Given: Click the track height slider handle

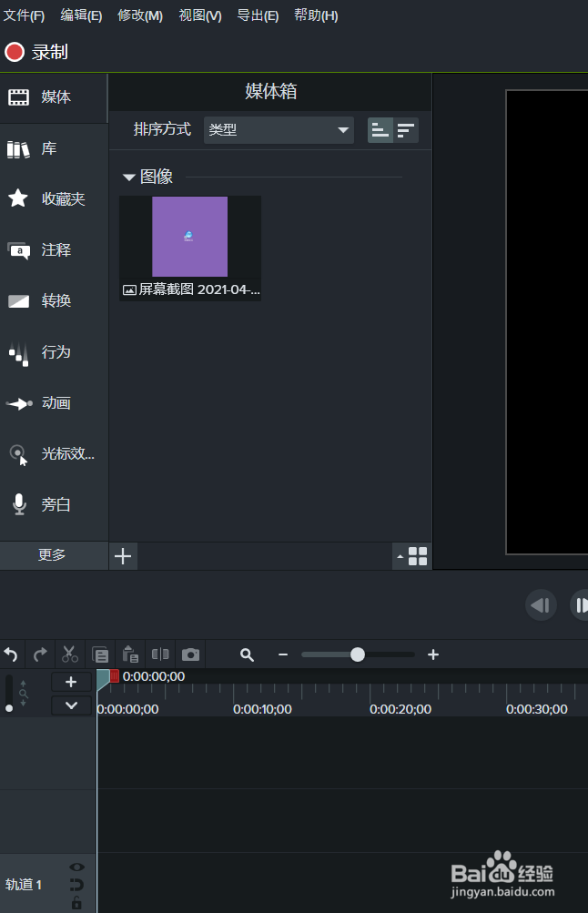Looking at the screenshot, I should [x=9, y=708].
